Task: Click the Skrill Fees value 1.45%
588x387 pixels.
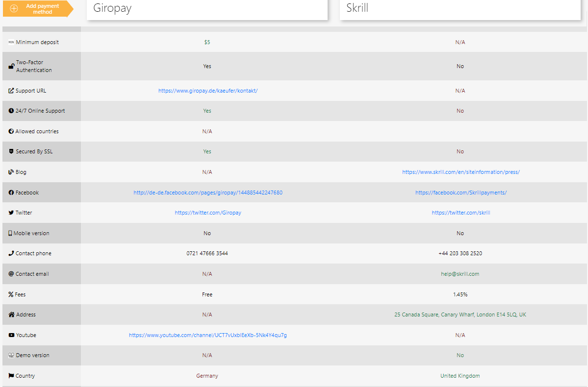Action: pos(460,294)
